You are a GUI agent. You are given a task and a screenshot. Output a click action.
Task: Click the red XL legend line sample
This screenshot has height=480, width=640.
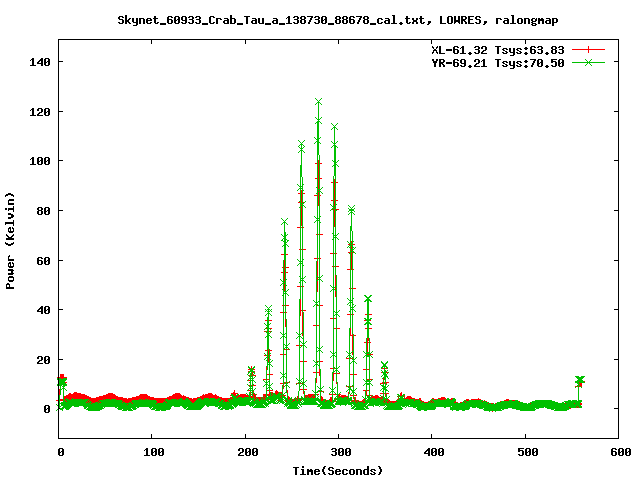(x=588, y=50)
